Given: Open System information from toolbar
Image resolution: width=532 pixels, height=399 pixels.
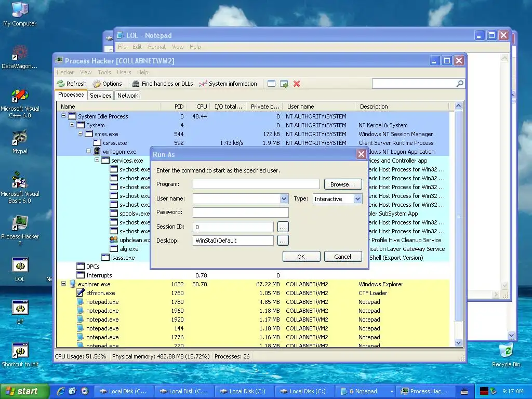Looking at the screenshot, I should pos(228,84).
